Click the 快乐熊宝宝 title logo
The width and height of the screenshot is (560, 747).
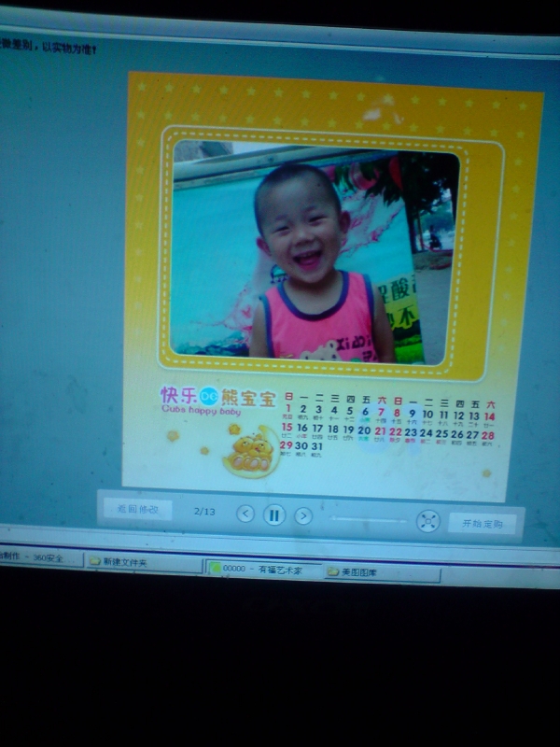pos(217,398)
